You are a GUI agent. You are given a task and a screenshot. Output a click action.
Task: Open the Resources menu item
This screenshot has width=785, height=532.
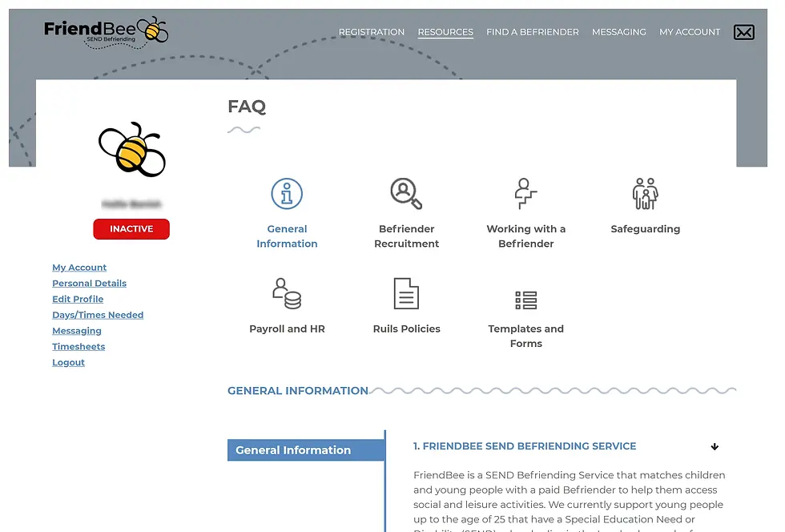[x=445, y=32]
